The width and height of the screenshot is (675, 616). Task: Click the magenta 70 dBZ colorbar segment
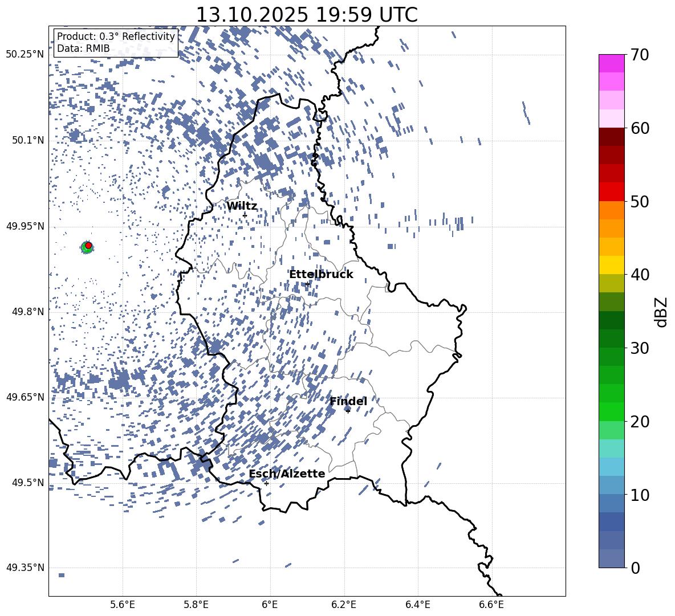click(612, 63)
